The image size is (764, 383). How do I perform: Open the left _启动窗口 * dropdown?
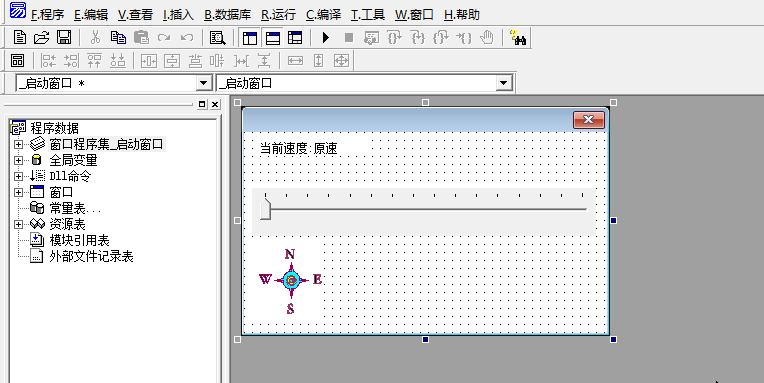(204, 83)
